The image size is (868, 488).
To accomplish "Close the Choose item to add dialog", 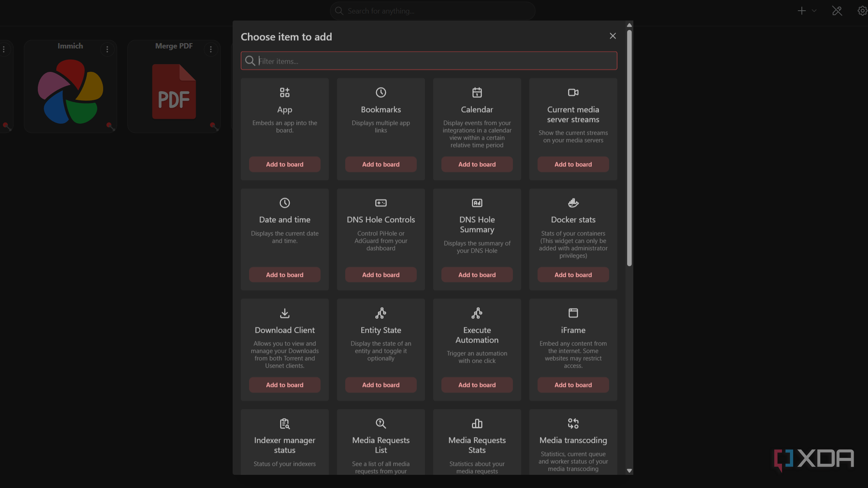I will click(612, 36).
